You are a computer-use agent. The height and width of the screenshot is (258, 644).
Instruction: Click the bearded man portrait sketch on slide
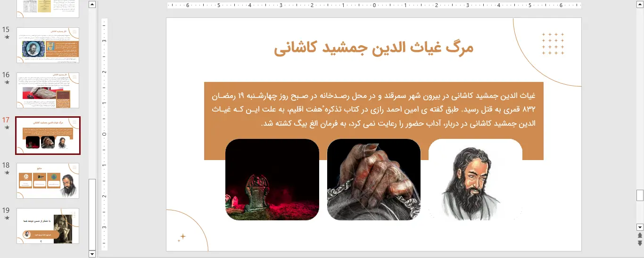click(475, 180)
